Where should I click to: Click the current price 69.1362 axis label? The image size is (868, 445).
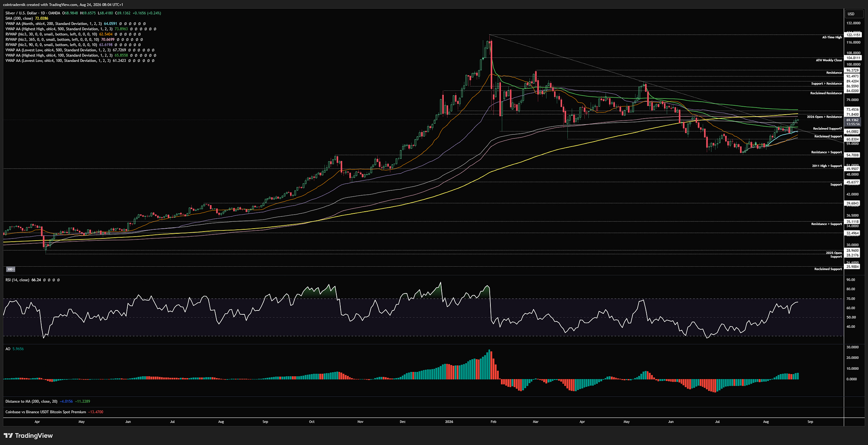[x=852, y=120]
